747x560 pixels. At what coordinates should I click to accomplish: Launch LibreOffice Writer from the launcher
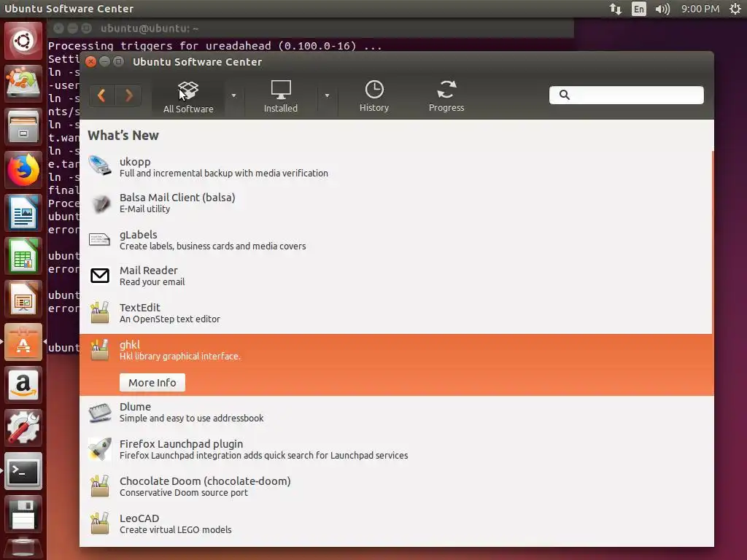(23, 212)
